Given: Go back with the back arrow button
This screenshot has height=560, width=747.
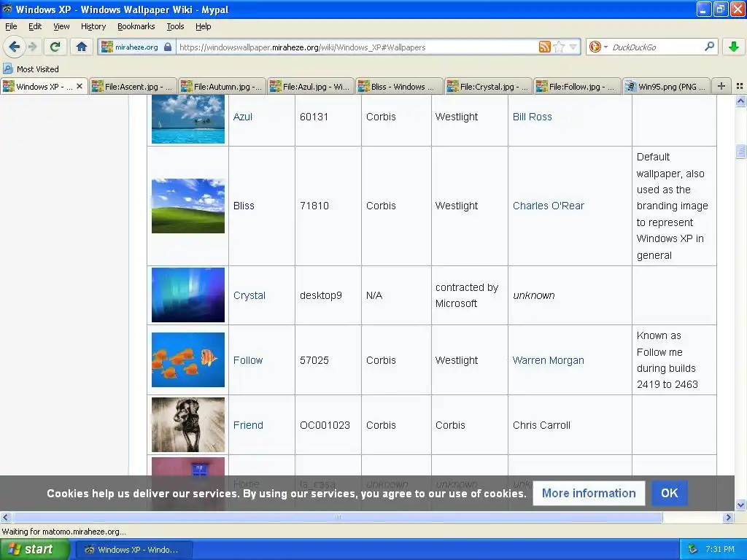Looking at the screenshot, I should 14,47.
